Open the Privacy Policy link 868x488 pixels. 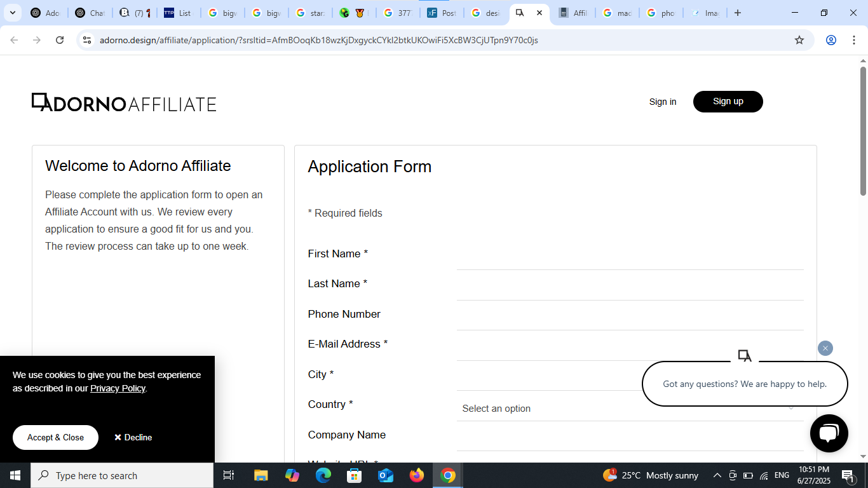tap(118, 388)
